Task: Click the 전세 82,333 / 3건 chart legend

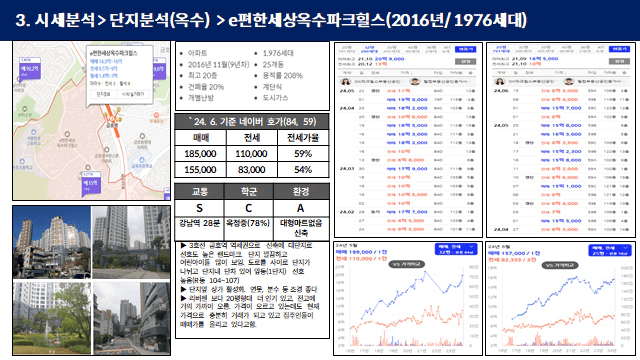Action: click(x=512, y=260)
